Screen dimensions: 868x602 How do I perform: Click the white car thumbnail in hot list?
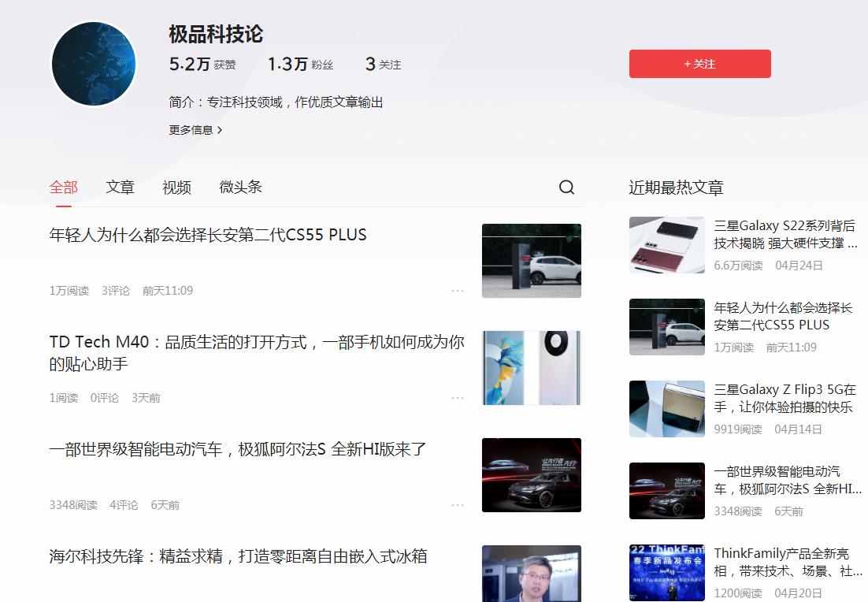pos(667,327)
